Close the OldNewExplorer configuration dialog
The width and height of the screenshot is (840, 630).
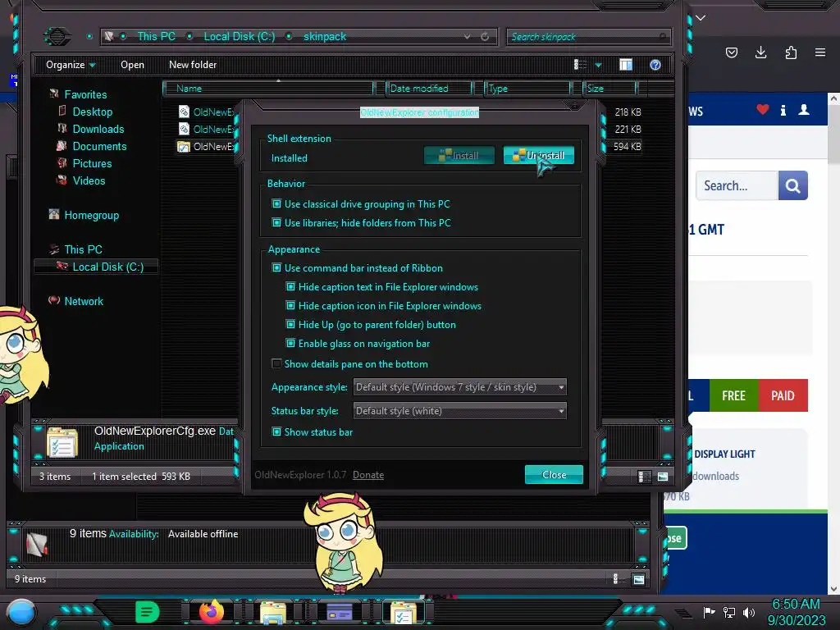tap(554, 475)
